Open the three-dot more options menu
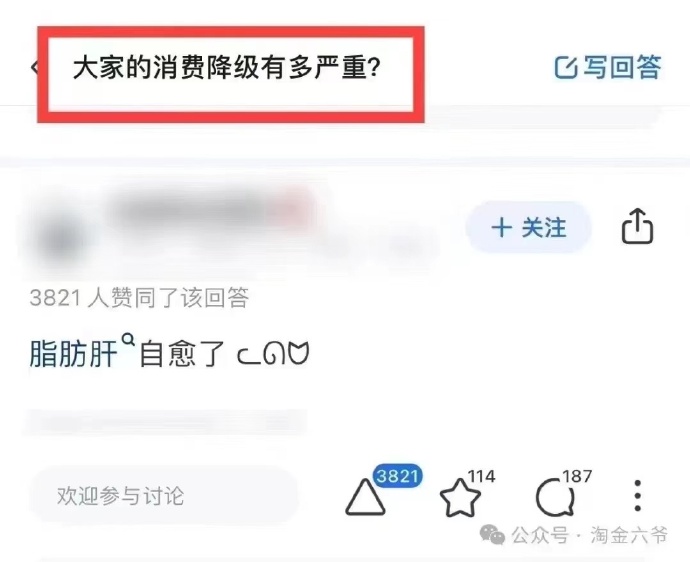Screen dimensions: 690x562 point(638,496)
